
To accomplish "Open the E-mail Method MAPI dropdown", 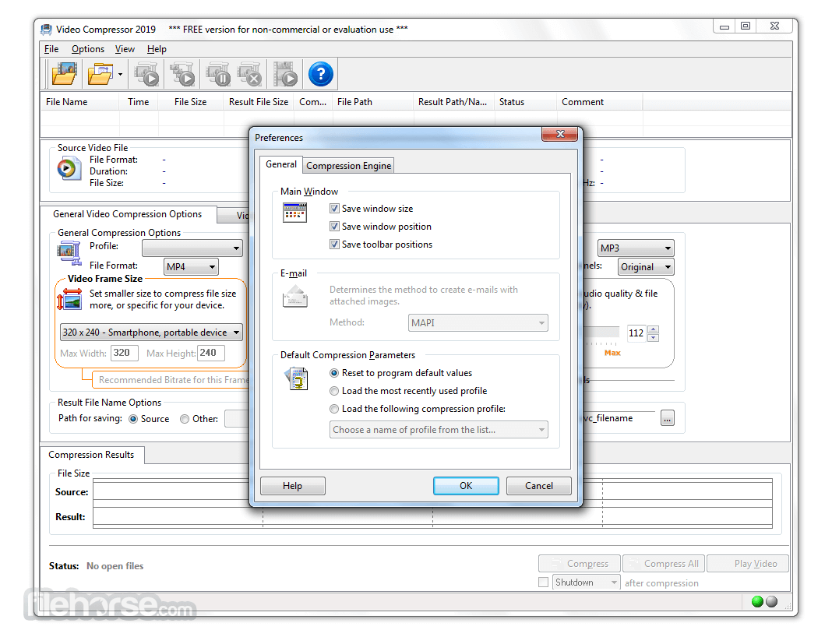I will [478, 322].
